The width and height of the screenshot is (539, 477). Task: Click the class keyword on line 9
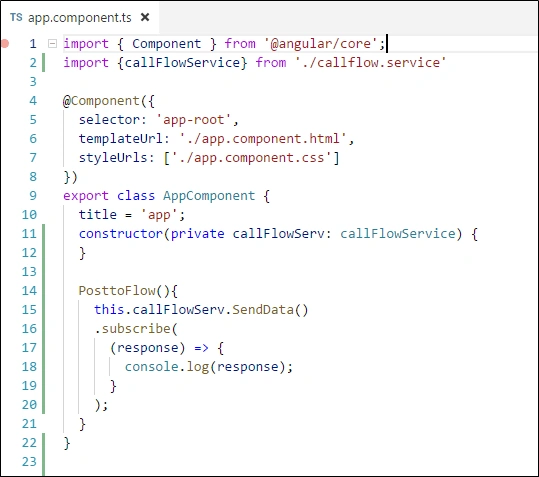(x=136, y=196)
